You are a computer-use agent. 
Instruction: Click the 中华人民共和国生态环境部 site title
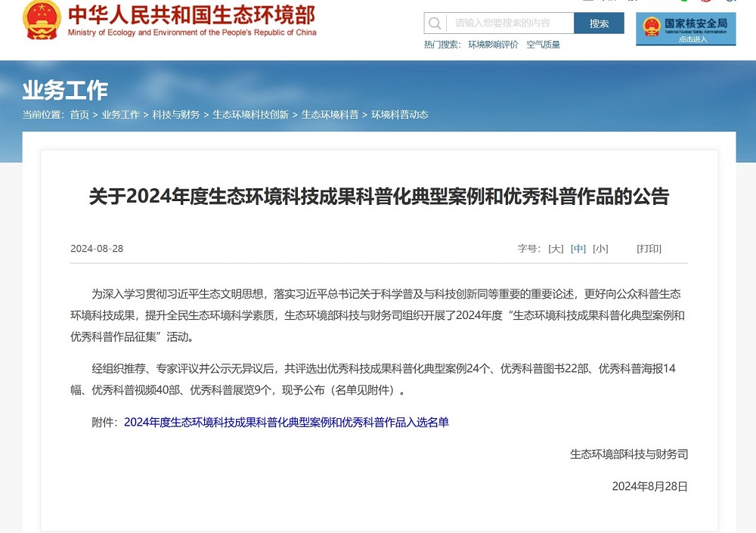pyautogui.click(x=192, y=15)
